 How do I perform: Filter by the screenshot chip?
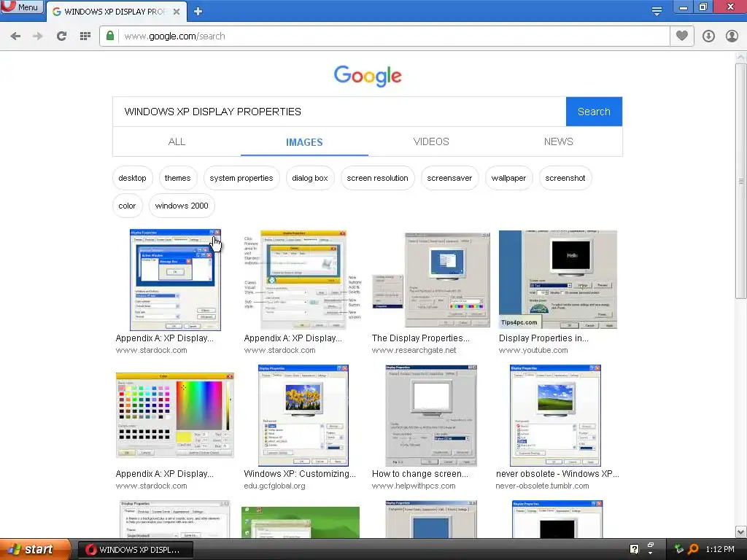(565, 178)
